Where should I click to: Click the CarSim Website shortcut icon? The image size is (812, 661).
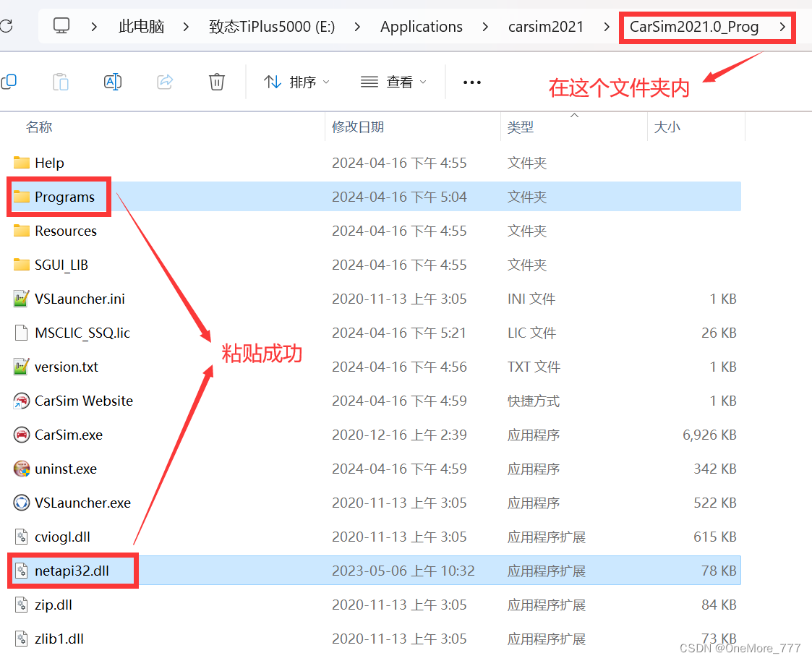coord(21,401)
